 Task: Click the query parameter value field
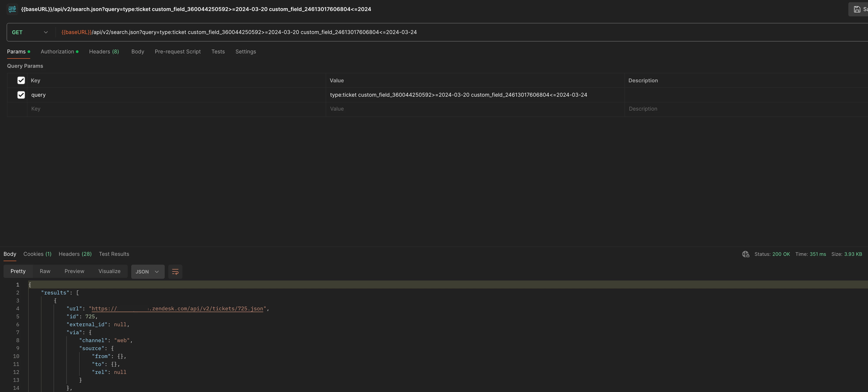[x=458, y=95]
